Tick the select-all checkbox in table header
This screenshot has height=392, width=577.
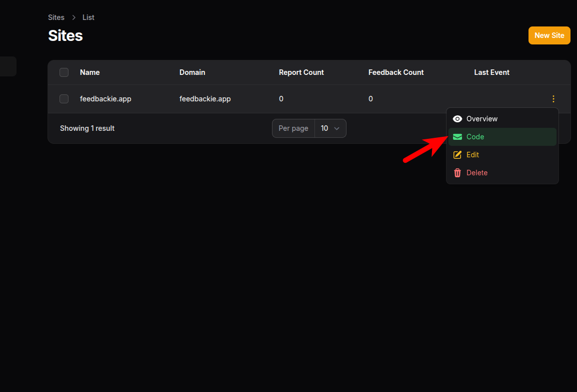pyautogui.click(x=64, y=72)
